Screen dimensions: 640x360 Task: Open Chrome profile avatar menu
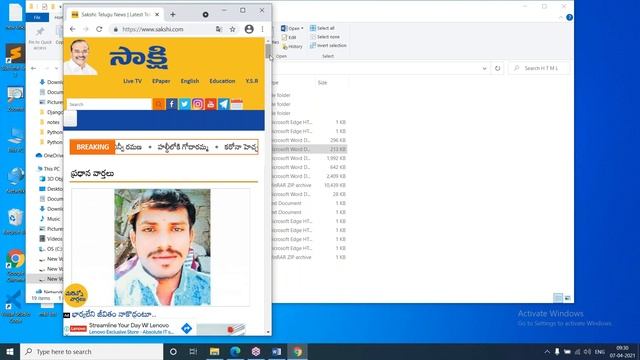[249, 29]
